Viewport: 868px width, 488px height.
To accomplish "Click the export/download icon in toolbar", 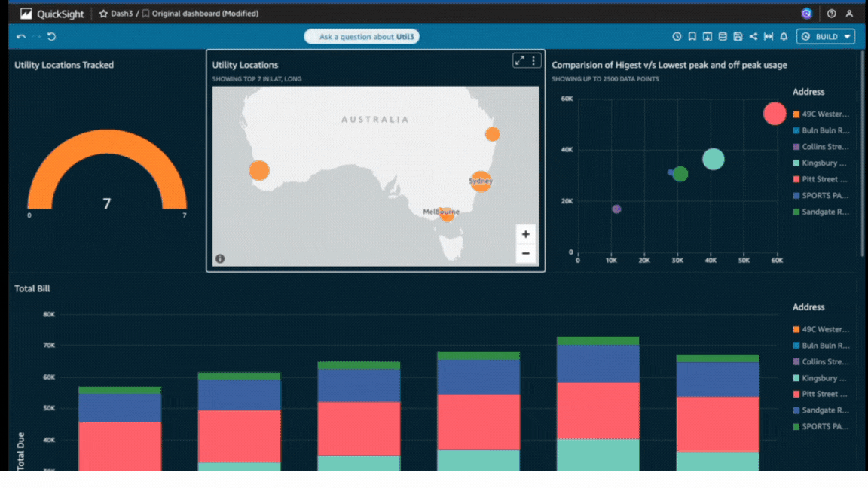I will [x=707, y=36].
